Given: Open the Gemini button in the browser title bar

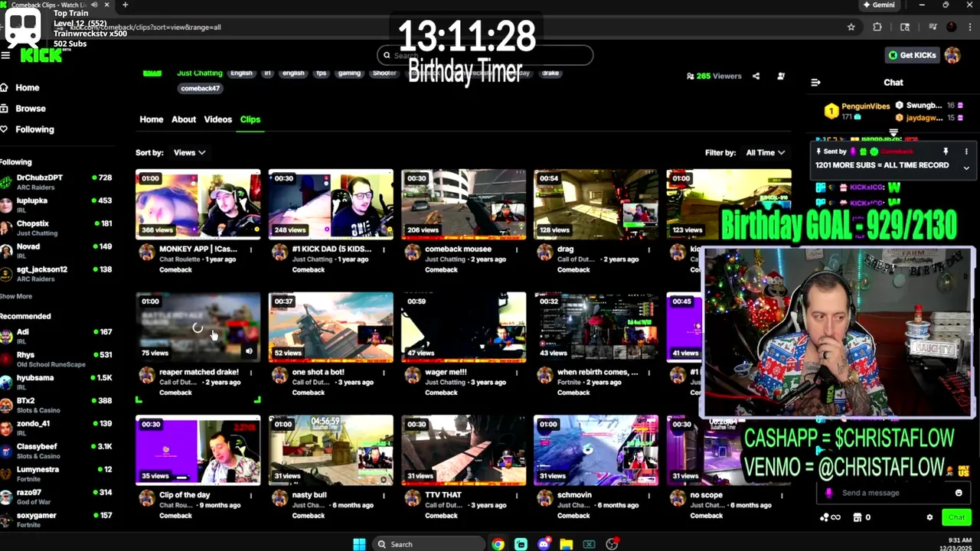Looking at the screenshot, I should tap(879, 5).
